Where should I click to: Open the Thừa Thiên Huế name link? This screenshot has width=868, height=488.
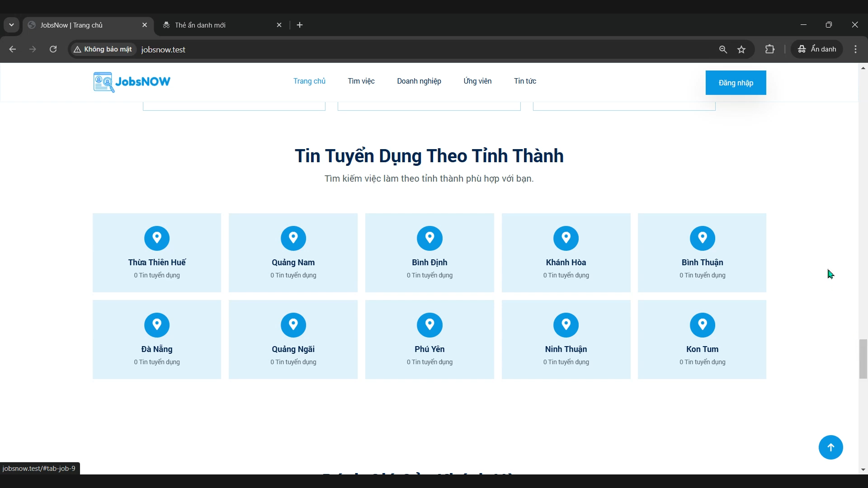[157, 263]
